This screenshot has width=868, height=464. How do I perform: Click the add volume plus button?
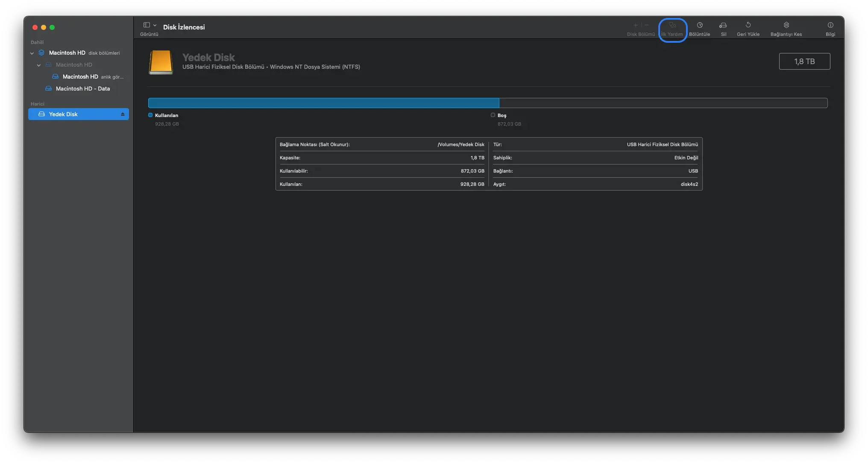[636, 25]
